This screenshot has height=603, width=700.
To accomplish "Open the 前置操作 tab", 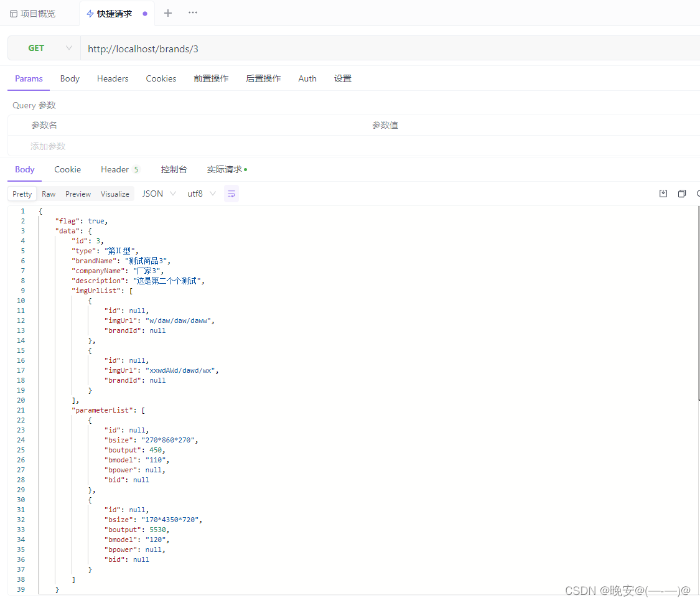I will (211, 79).
